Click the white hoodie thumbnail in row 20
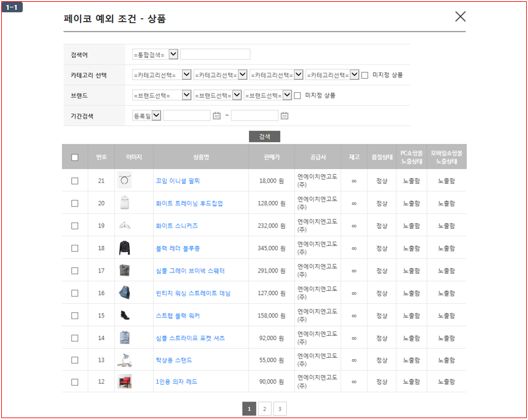This screenshot has height=420, width=528. tap(124, 203)
